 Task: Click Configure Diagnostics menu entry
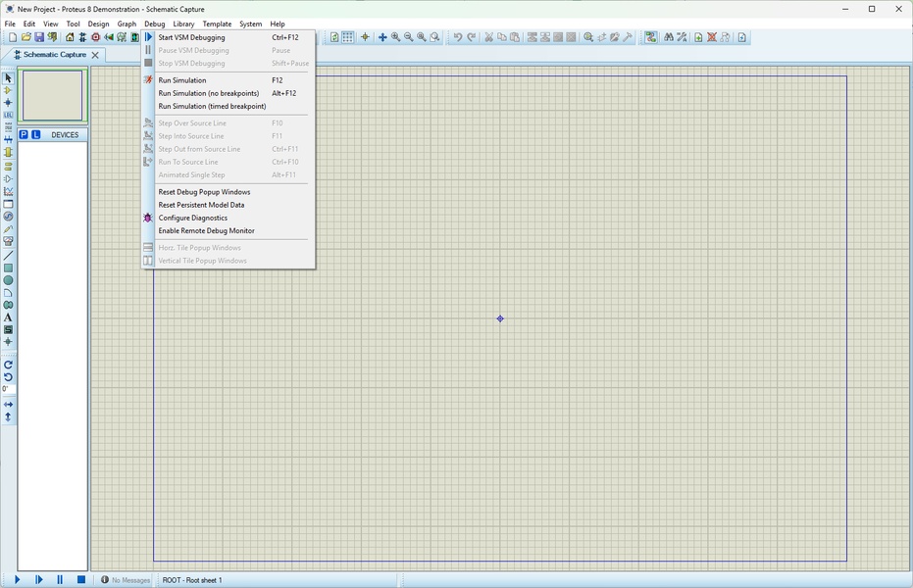click(193, 218)
